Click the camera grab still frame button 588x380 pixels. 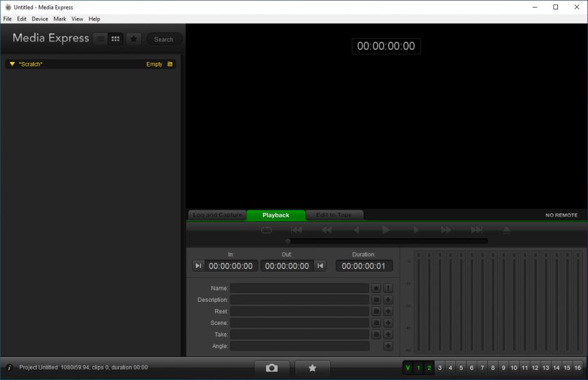tap(271, 368)
